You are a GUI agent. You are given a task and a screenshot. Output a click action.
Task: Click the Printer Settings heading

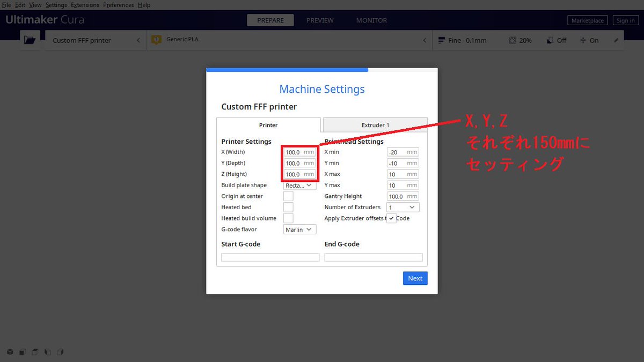(246, 142)
